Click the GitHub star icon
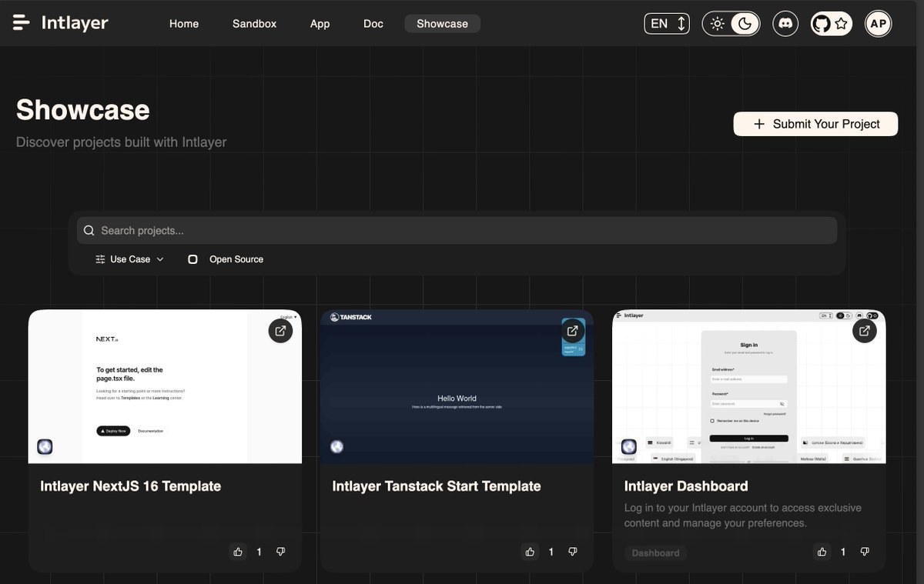The image size is (924, 584). pyautogui.click(x=842, y=24)
